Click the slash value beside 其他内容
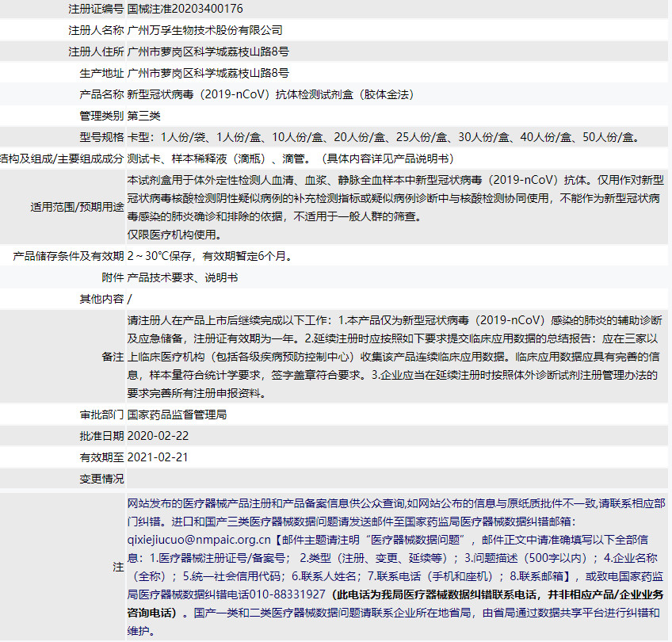Image resolution: width=672 pixels, height=642 pixels. tap(129, 299)
